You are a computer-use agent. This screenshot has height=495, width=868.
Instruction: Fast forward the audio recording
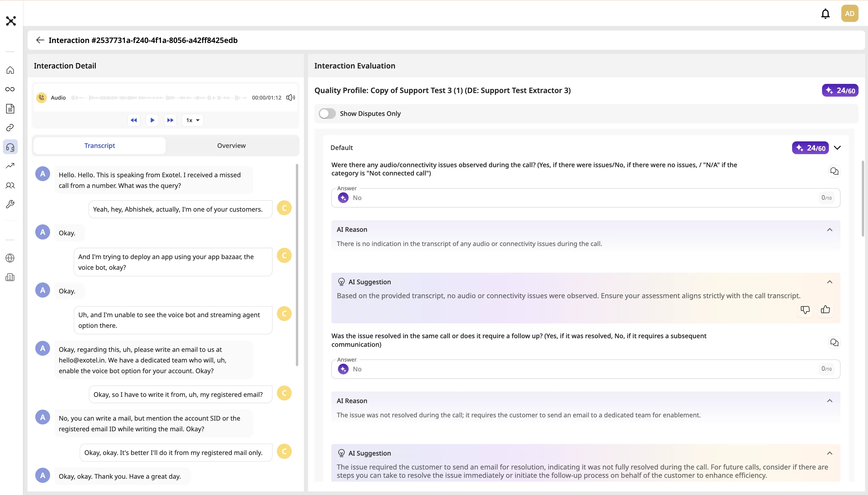(x=170, y=120)
